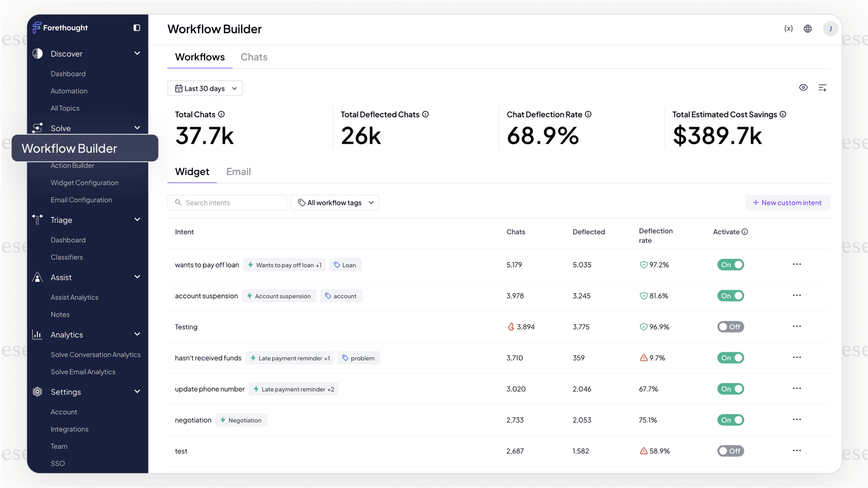The image size is (868, 488).
Task: Click the Triage icon in the sidebar
Action: [x=37, y=219]
